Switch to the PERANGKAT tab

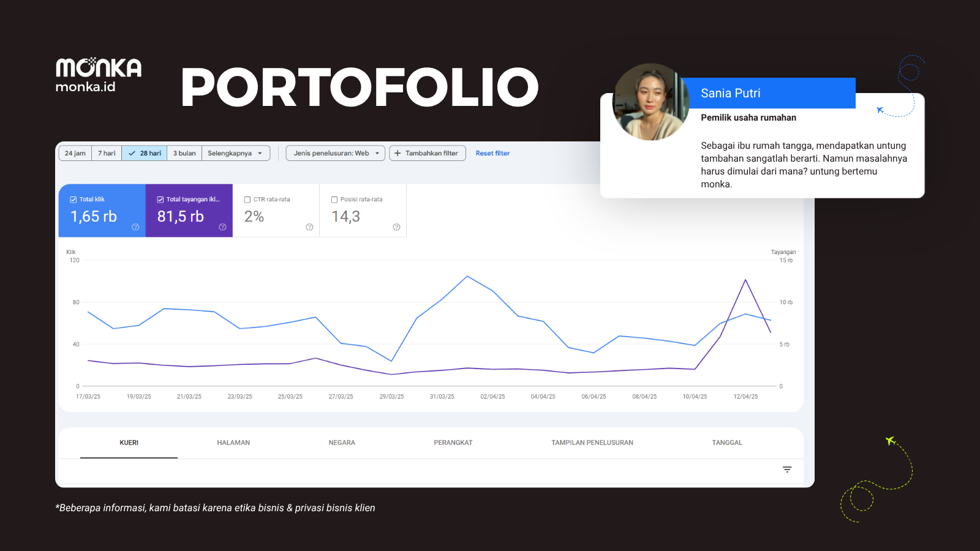coord(453,443)
